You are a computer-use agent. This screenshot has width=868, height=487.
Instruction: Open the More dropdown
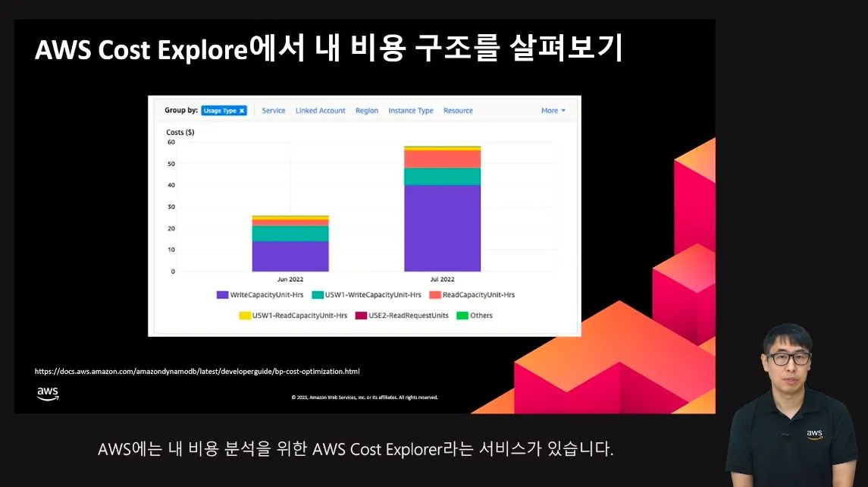553,111
